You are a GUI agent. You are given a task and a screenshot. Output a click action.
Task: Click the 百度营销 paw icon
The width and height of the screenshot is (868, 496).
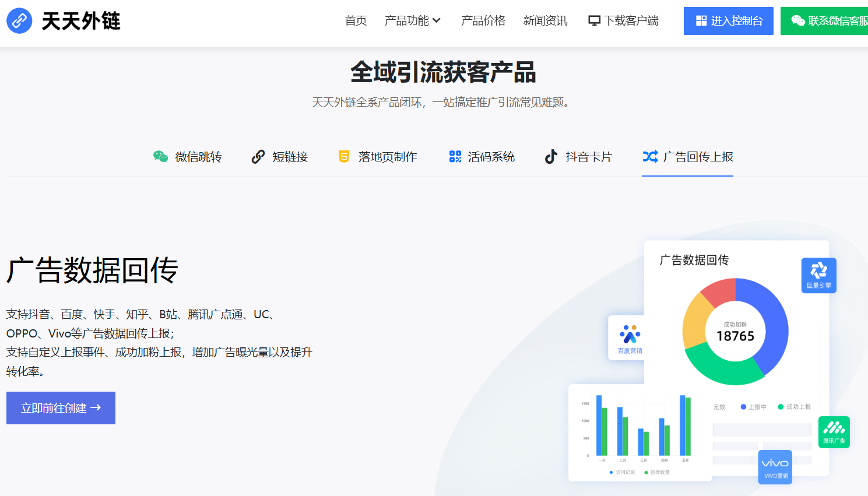(x=630, y=335)
